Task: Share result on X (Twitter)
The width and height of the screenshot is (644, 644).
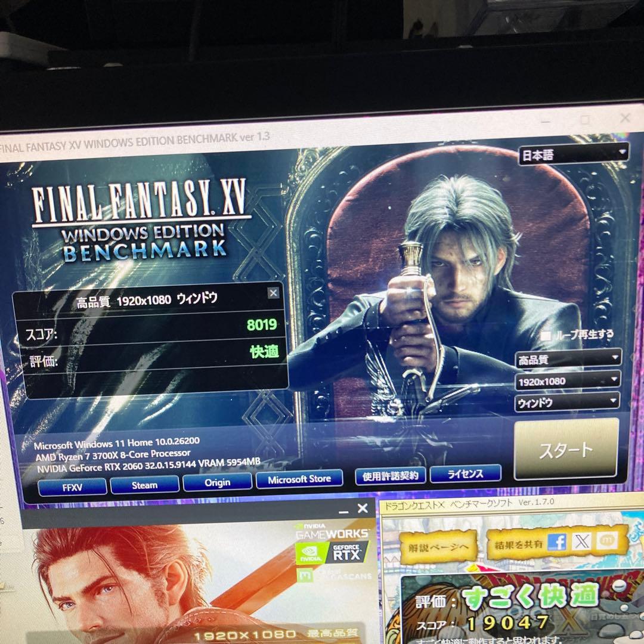Action: click(581, 541)
